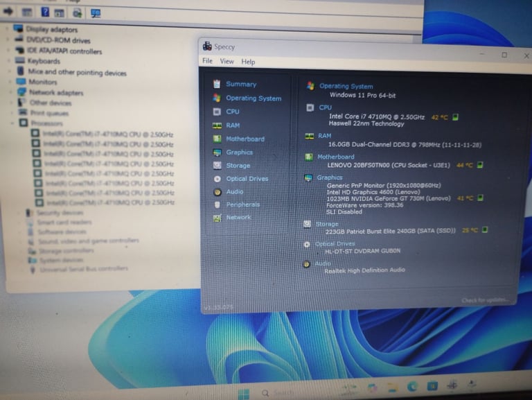Click the green indicator beside motherboard 44 °C

click(x=480, y=165)
